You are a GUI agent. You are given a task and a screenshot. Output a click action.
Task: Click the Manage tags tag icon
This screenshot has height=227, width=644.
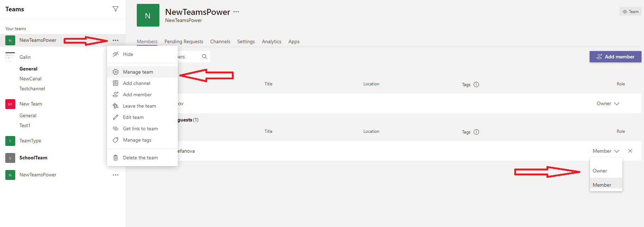[116, 140]
